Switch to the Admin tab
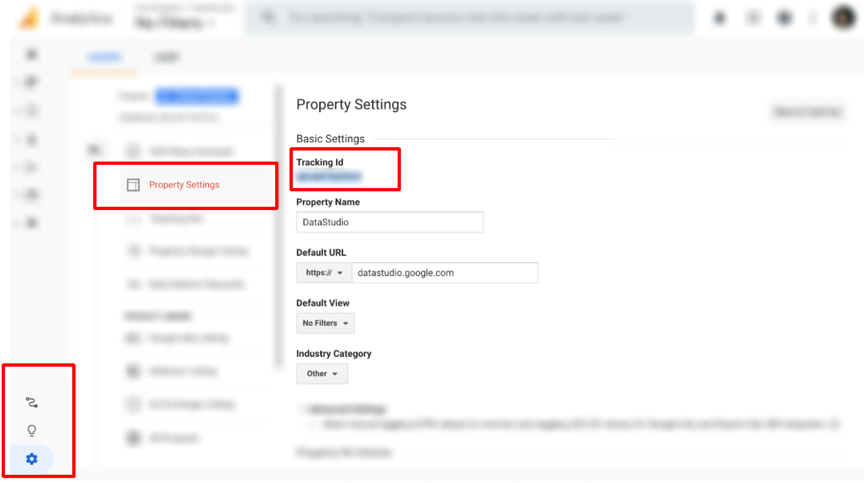The height and width of the screenshot is (483, 868). click(104, 57)
